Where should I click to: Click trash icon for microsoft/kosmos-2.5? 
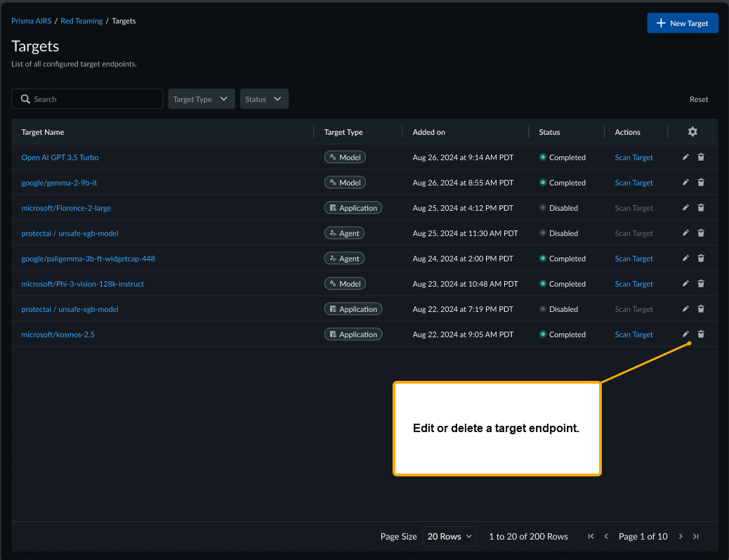tap(701, 334)
